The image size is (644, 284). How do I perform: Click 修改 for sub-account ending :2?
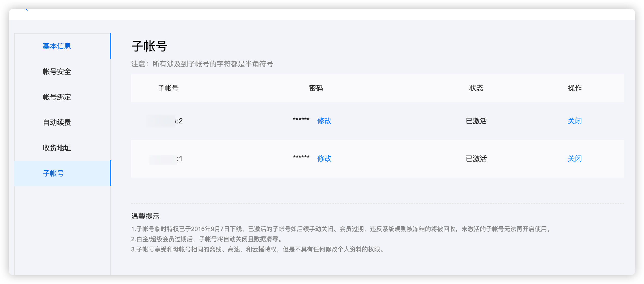pos(324,121)
